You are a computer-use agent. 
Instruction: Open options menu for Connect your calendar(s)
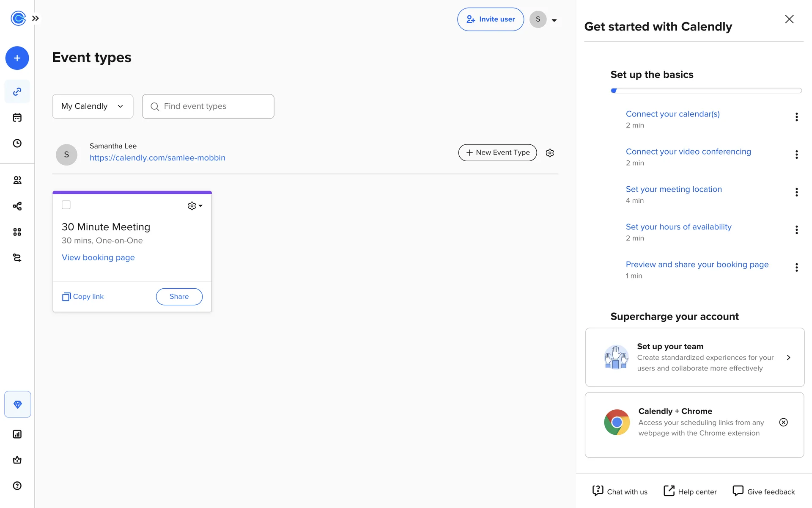tap(796, 117)
